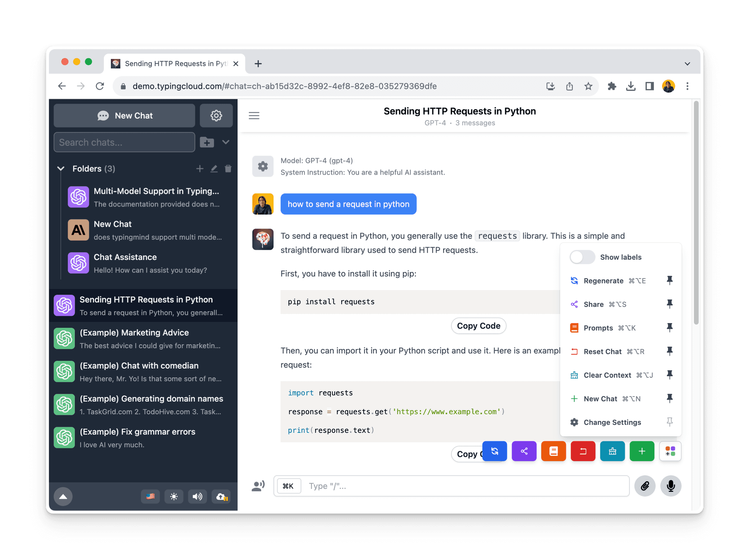Toggle the Show labels switch
750x560 pixels.
pyautogui.click(x=582, y=257)
